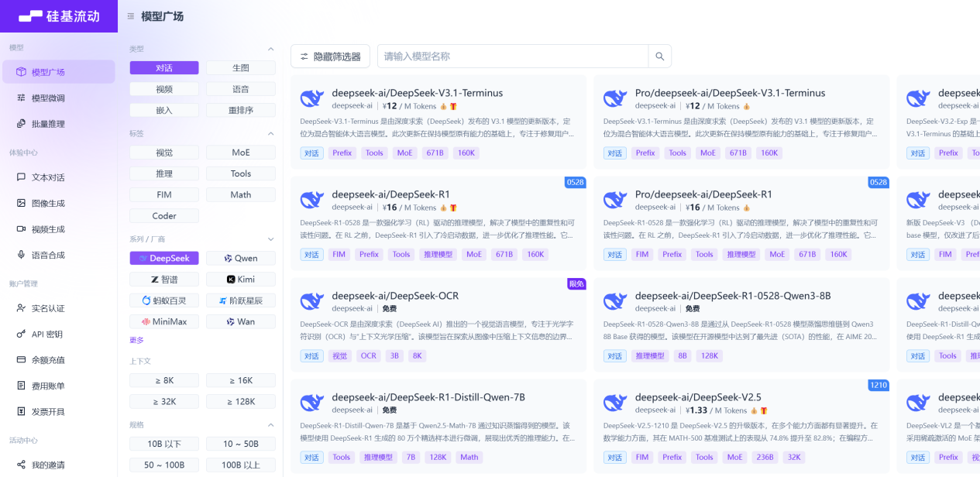Select context length ≥ 8K
Screen dimensions: 980x477
[164, 380]
